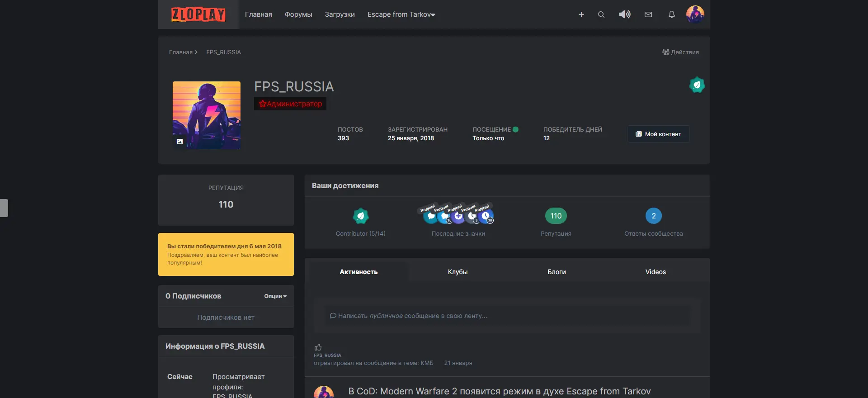Open the Главная menu item
Screen dimensions: 868x398
[x=259, y=14]
